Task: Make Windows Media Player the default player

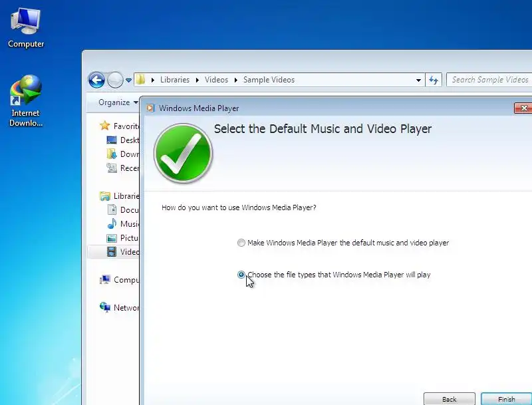Action: [343, 243]
